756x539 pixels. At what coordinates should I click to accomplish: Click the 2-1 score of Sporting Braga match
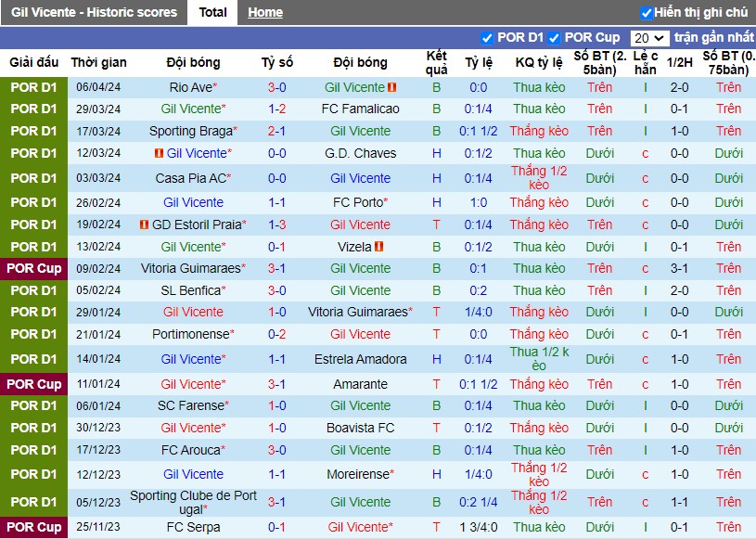click(277, 131)
